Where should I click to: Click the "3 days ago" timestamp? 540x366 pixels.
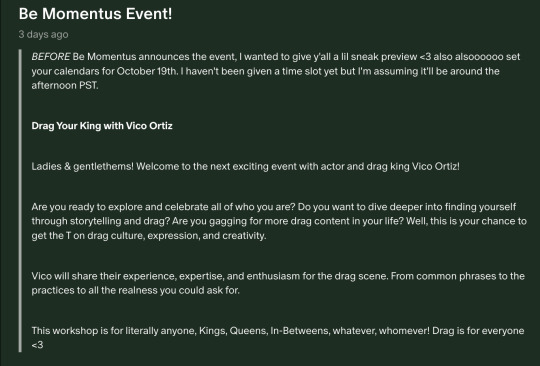(x=43, y=34)
